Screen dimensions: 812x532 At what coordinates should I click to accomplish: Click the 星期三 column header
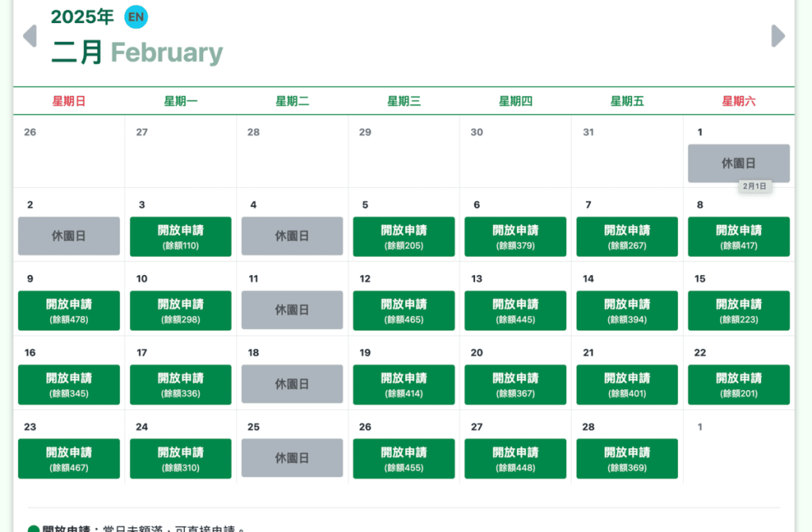pyautogui.click(x=404, y=101)
